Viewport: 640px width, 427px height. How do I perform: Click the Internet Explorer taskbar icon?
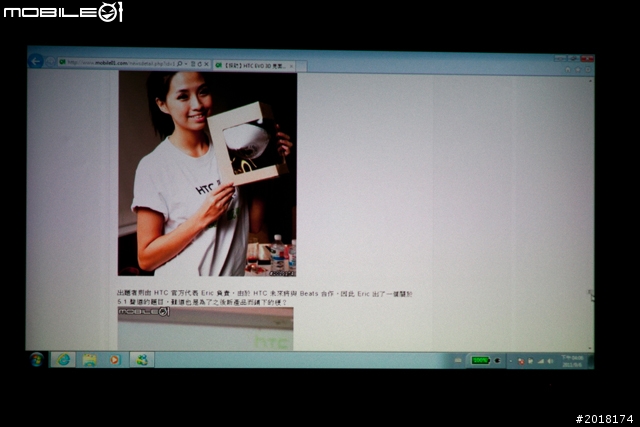click(x=63, y=360)
